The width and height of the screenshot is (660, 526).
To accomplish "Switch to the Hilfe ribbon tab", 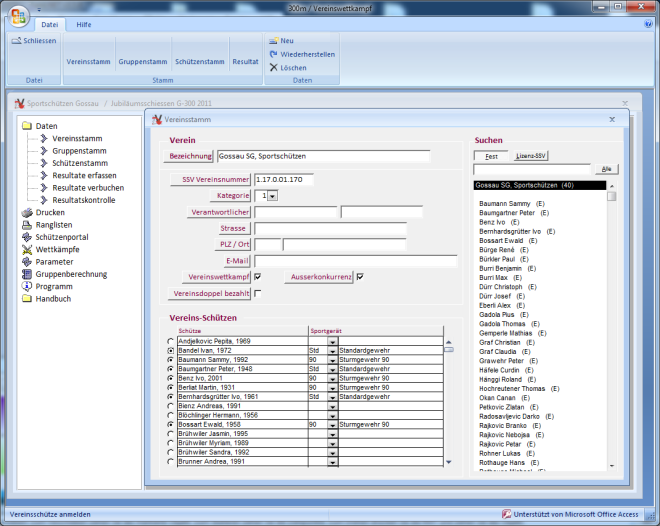I will tap(84, 23).
